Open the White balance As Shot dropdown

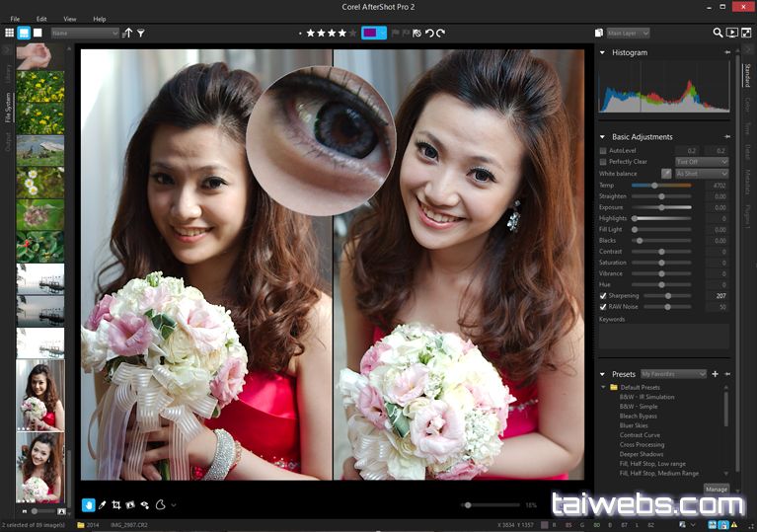[x=702, y=174]
